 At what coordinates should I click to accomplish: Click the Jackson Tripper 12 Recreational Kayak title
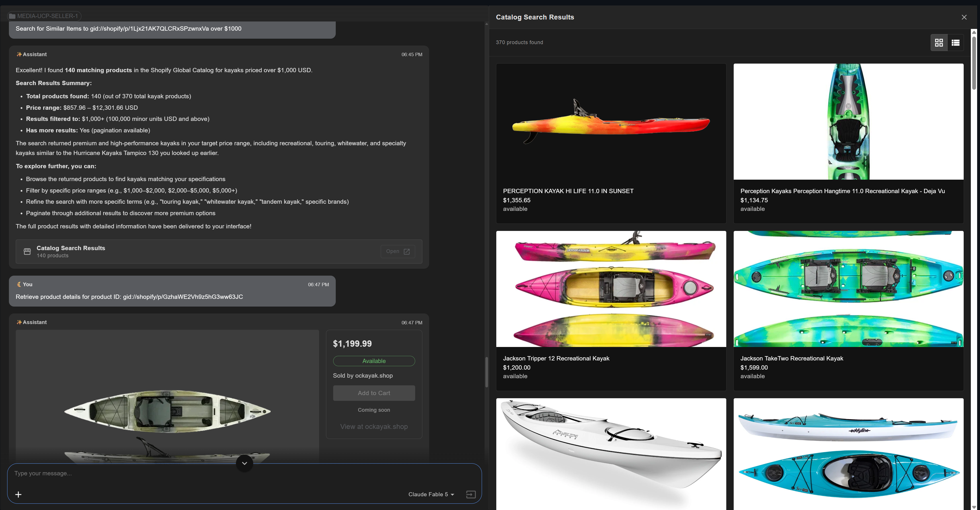[x=556, y=358]
